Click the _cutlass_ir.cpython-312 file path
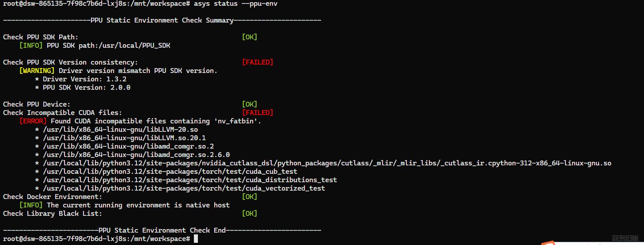Image resolution: width=644 pixels, height=245 pixels. pyautogui.click(x=327, y=163)
